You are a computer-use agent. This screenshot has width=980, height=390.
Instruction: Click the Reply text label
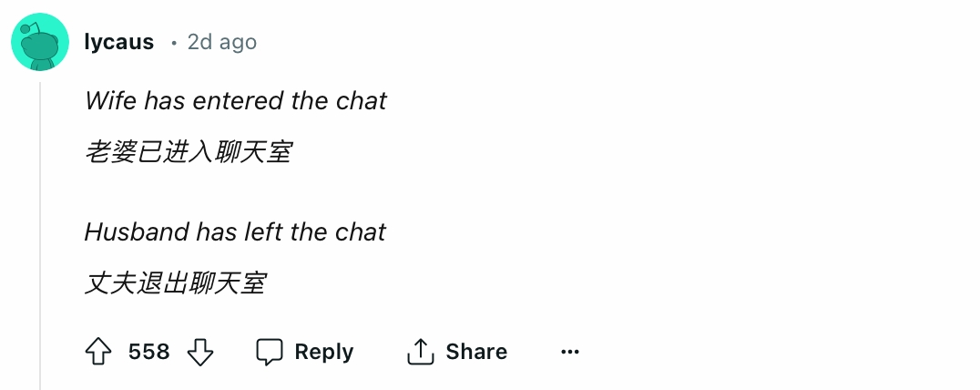coord(323,351)
